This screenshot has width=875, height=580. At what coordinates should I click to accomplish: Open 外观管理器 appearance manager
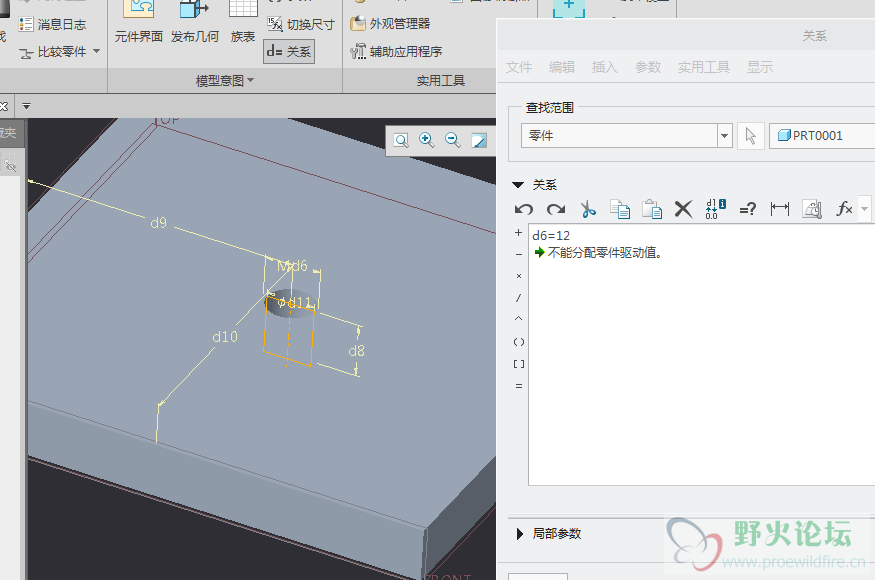point(390,23)
